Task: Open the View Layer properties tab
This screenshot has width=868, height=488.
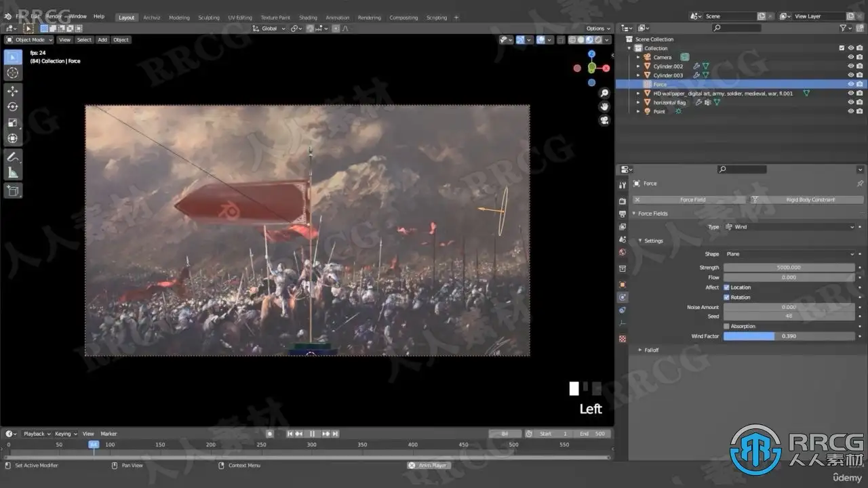Action: 623,227
